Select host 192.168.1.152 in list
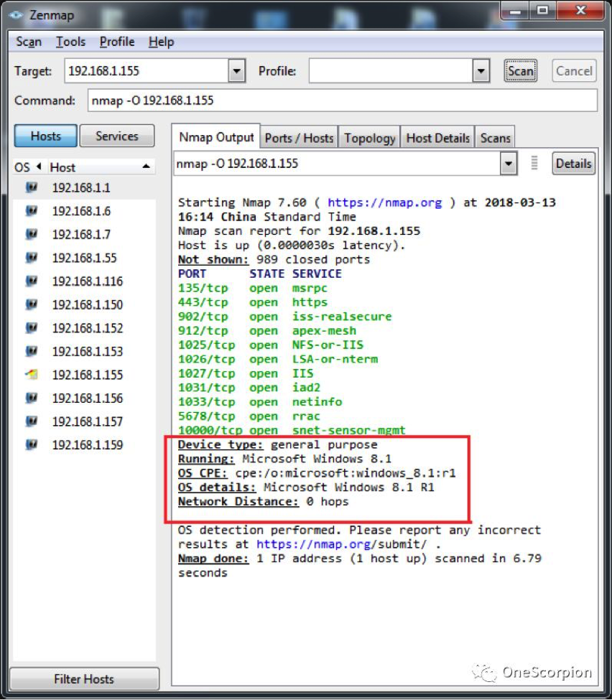This screenshot has width=612, height=700. (88, 328)
